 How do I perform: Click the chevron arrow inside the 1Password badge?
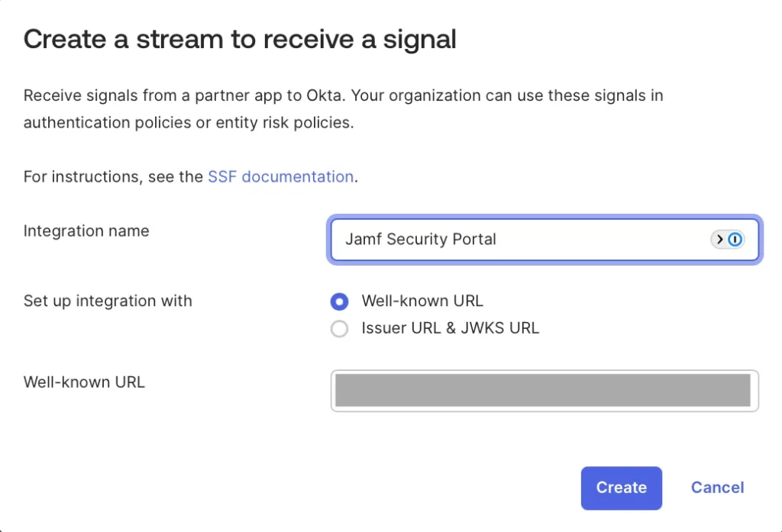click(719, 240)
